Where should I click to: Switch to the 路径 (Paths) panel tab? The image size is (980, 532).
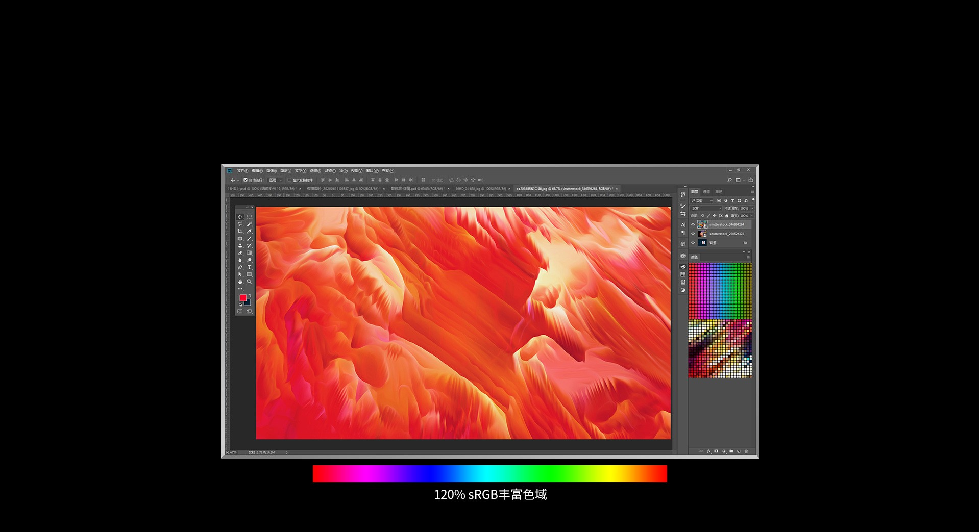click(x=719, y=192)
